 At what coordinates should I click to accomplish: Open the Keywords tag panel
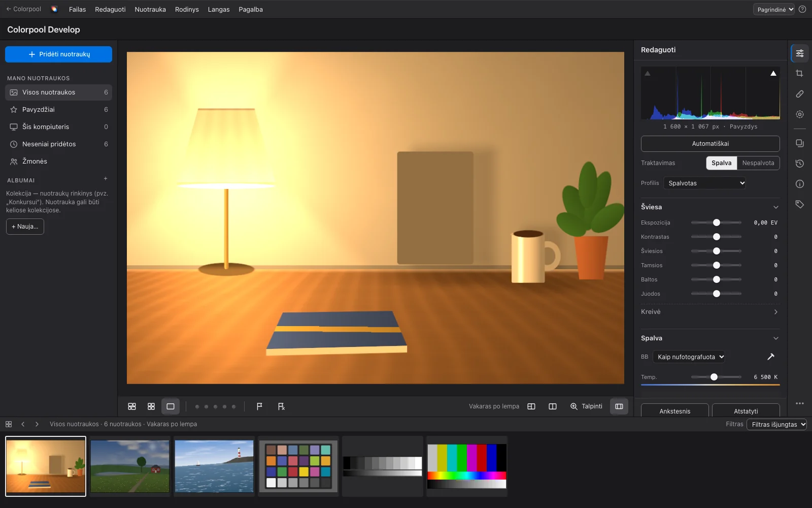tap(799, 204)
